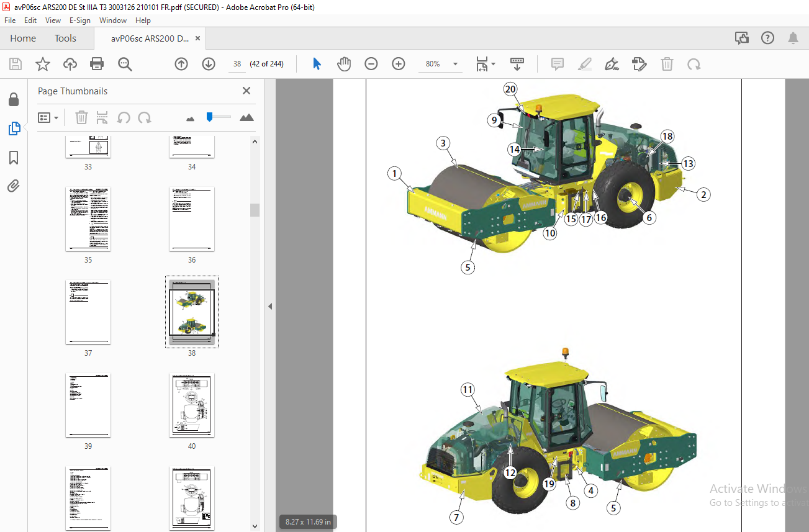Viewport: 809px width, 532px height.
Task: Open the notifications bell
Action: pos(793,38)
